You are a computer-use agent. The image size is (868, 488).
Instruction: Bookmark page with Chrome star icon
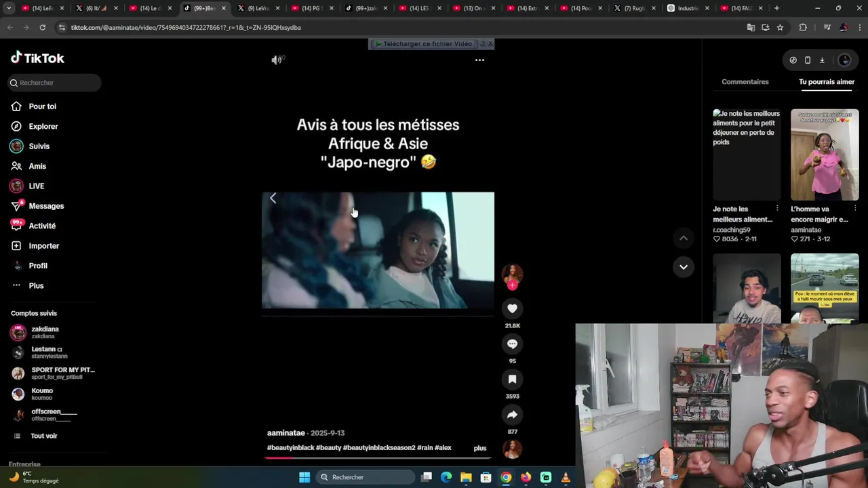780,28
